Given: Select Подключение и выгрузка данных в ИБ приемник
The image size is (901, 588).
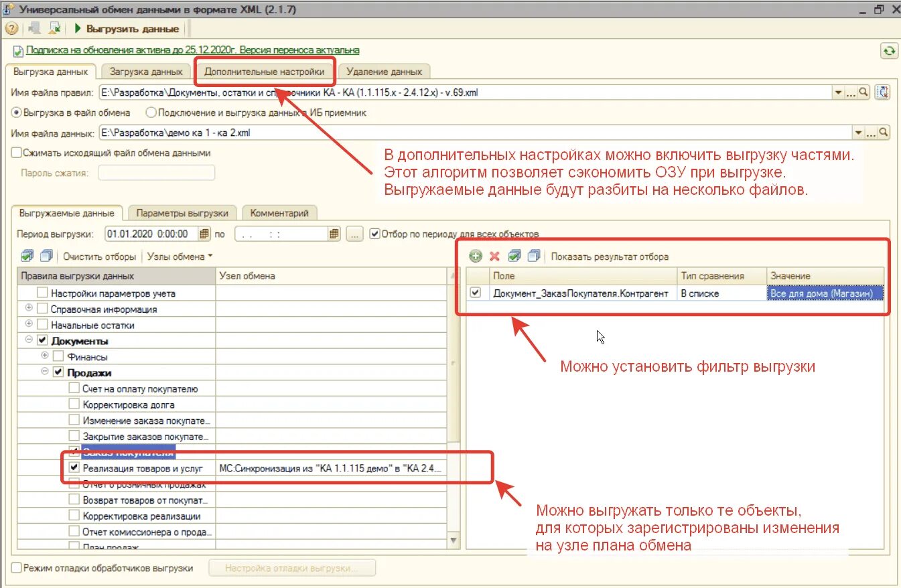Looking at the screenshot, I should pyautogui.click(x=150, y=113).
